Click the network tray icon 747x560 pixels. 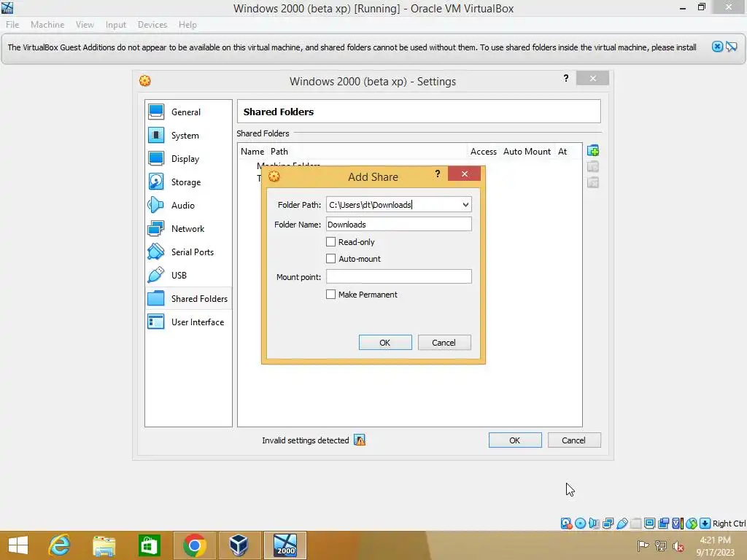point(660,546)
